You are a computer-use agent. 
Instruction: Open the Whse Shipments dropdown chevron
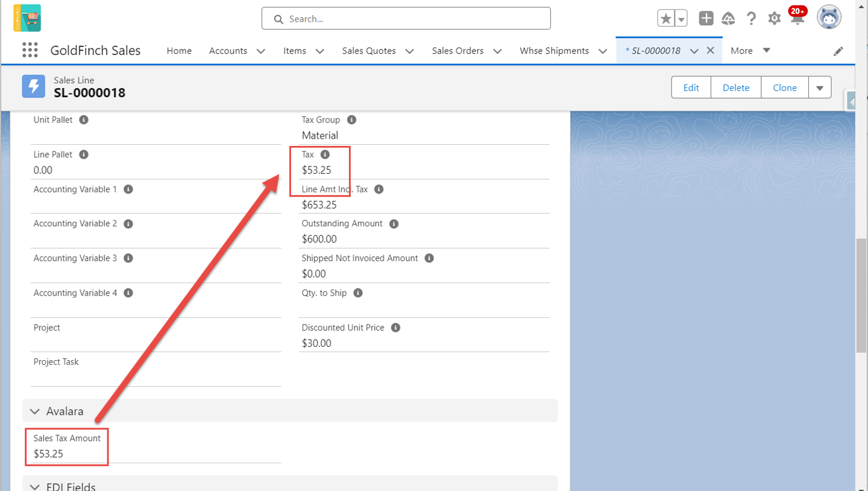[602, 51]
